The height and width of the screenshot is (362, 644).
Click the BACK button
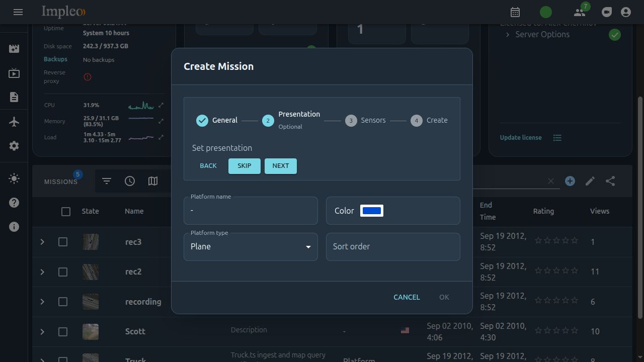click(x=208, y=166)
